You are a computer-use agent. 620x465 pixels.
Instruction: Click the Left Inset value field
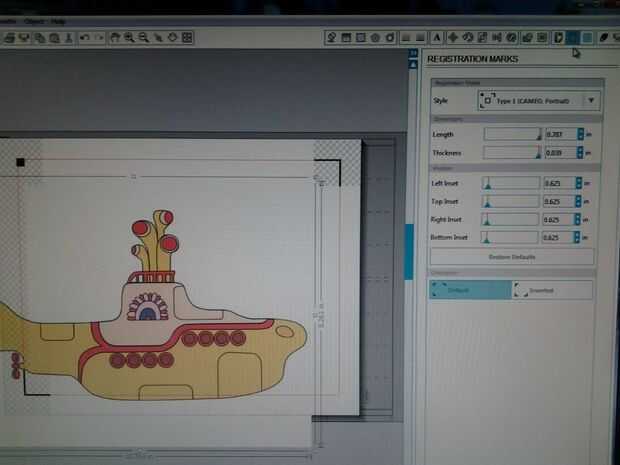click(559, 183)
